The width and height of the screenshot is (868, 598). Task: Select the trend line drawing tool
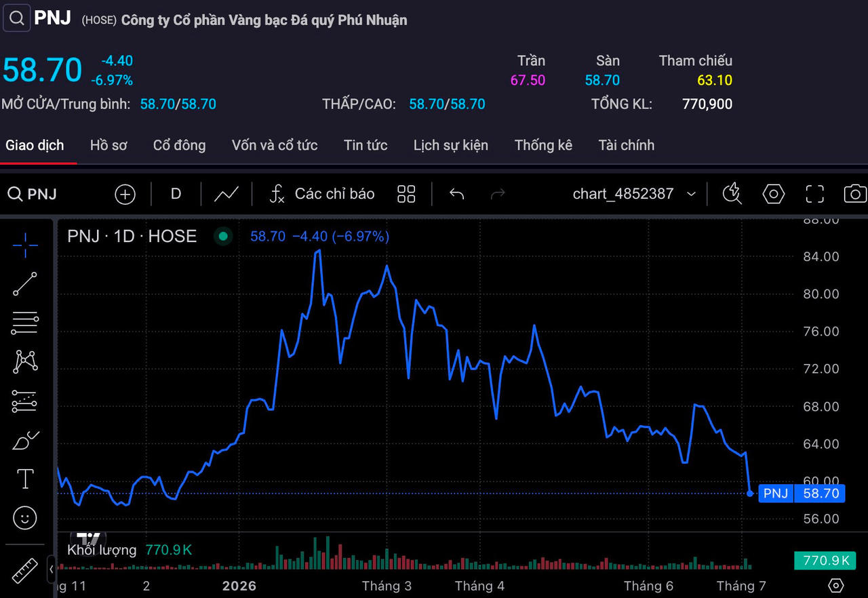click(x=25, y=283)
